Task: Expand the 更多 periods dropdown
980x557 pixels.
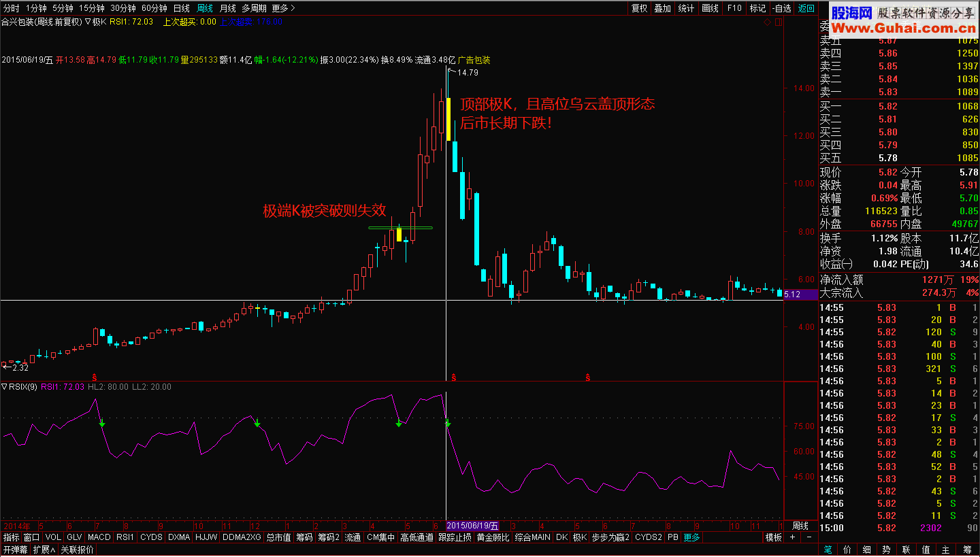Action: click(283, 8)
